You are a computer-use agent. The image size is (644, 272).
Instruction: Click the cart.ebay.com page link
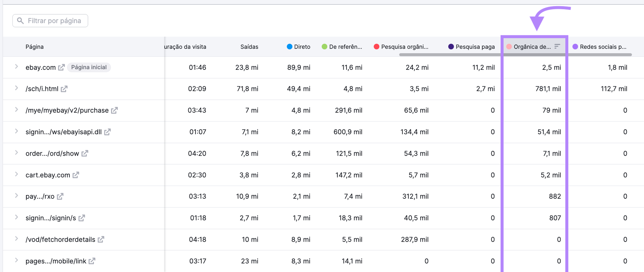(48, 175)
